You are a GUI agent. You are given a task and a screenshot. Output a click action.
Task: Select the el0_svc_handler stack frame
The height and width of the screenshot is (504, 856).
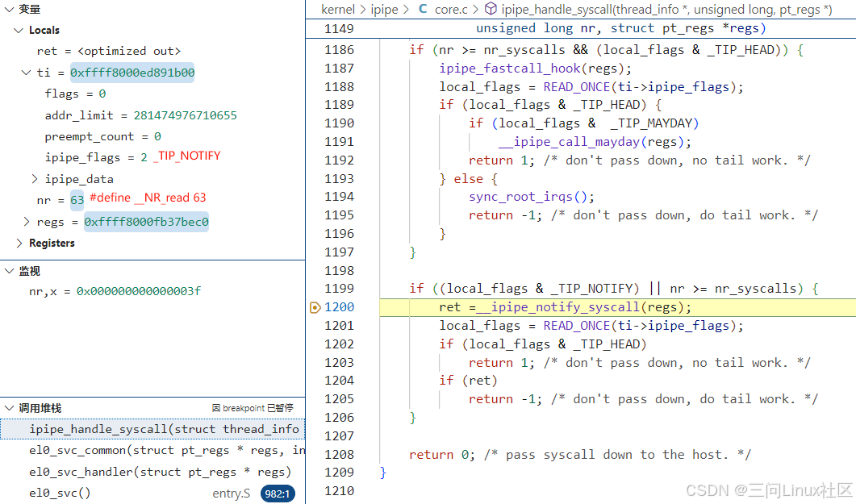coord(152,472)
